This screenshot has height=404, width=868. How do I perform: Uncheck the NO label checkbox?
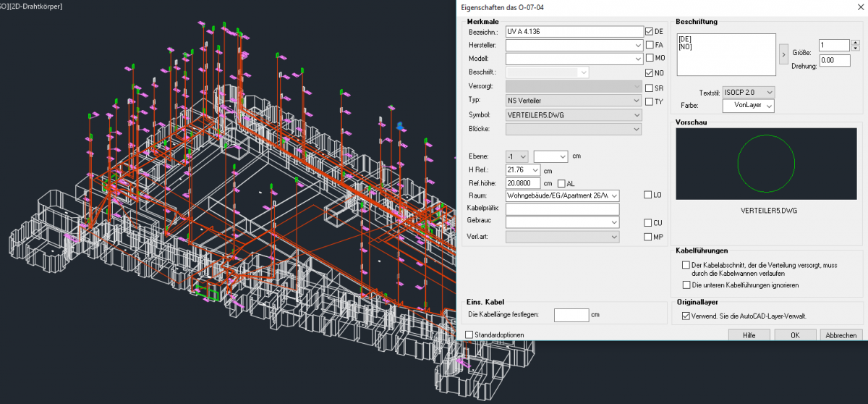click(649, 73)
